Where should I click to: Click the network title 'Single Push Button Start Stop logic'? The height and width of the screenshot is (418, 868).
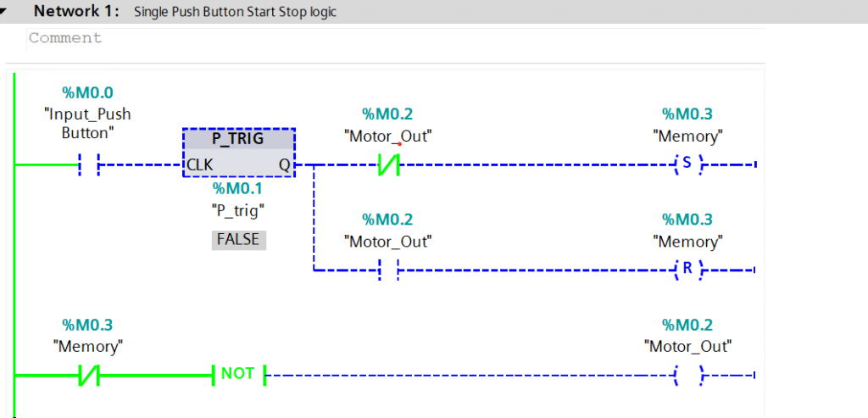tap(235, 13)
